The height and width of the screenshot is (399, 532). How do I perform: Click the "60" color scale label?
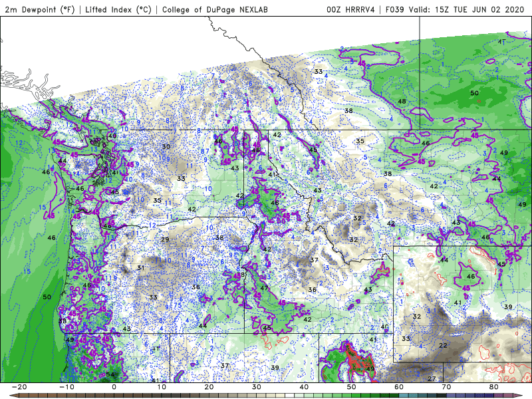(399, 387)
